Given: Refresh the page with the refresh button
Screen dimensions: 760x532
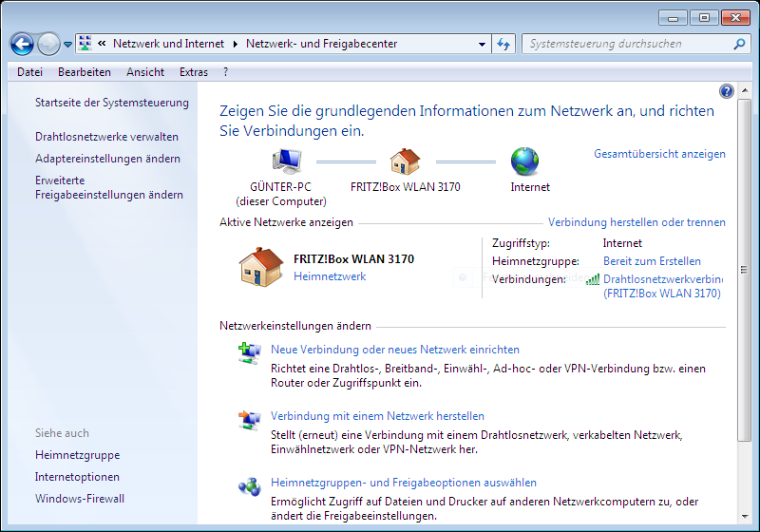Looking at the screenshot, I should [503, 44].
